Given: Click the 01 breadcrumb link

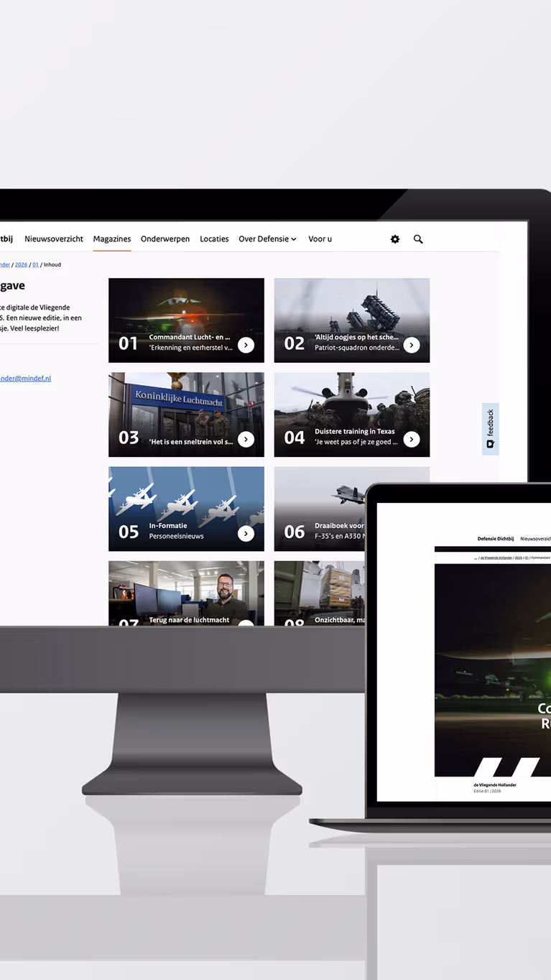Looking at the screenshot, I should (x=35, y=265).
